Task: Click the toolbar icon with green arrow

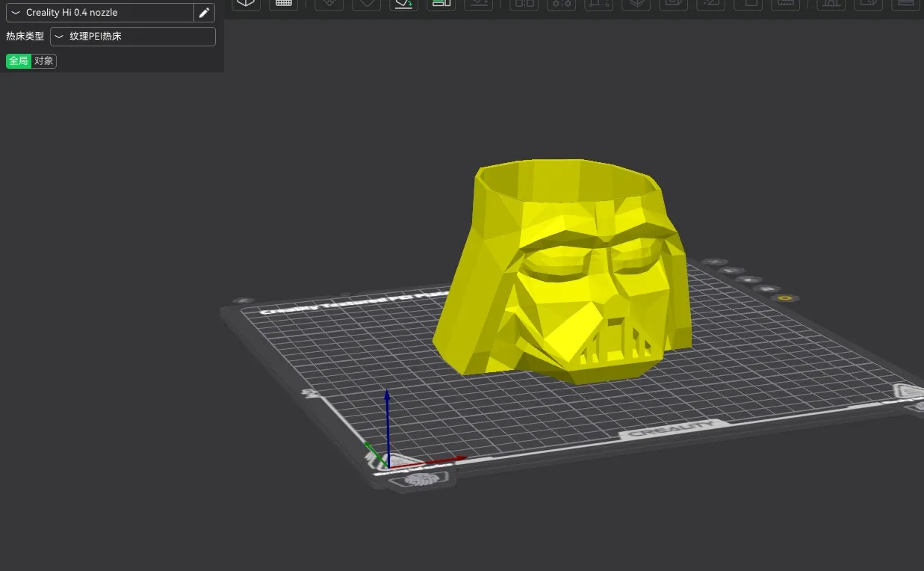Action: click(404, 4)
